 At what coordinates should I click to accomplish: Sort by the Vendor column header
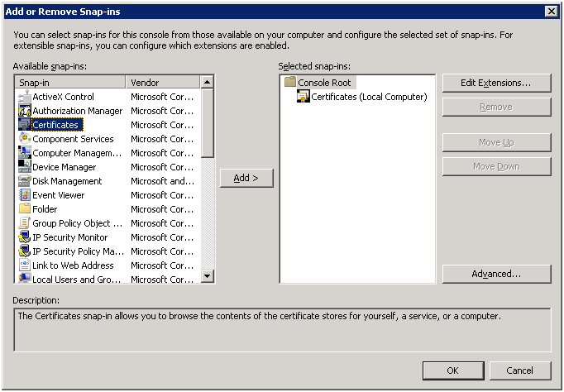163,83
